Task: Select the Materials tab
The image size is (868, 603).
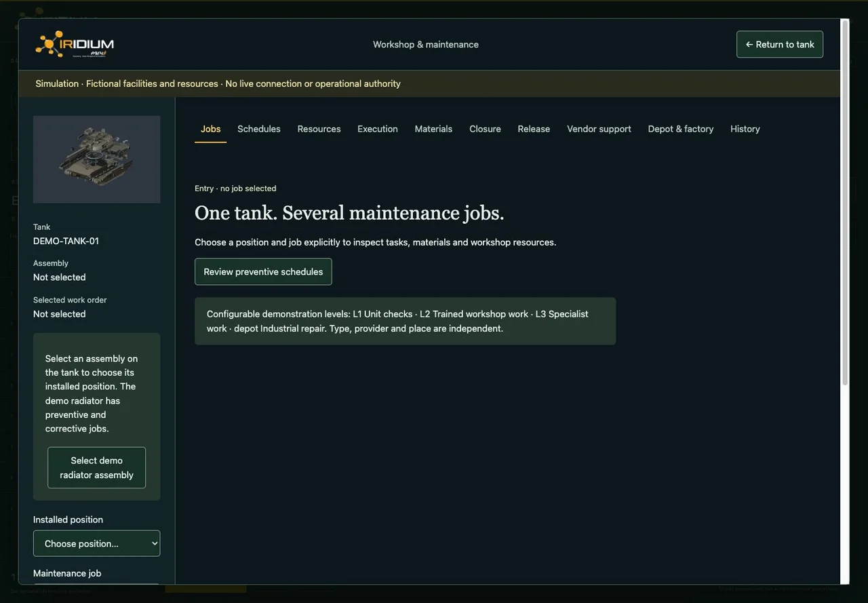Action: coord(433,129)
